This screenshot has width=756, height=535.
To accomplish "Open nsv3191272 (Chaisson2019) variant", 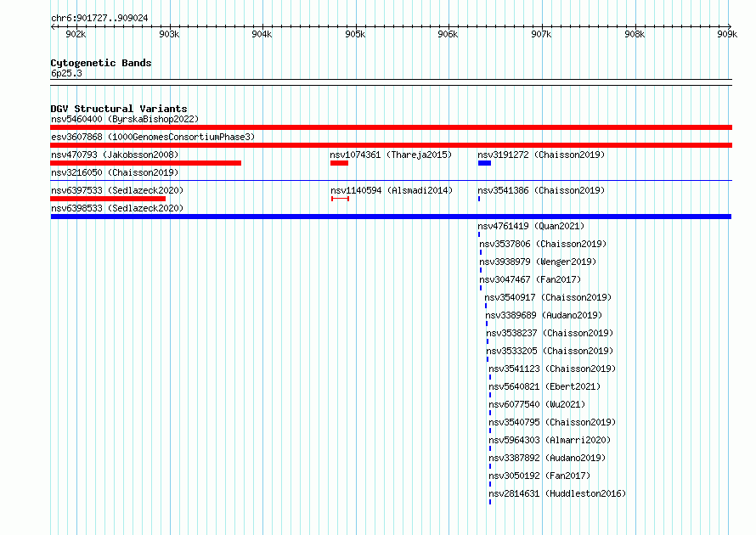I will click(541, 155).
